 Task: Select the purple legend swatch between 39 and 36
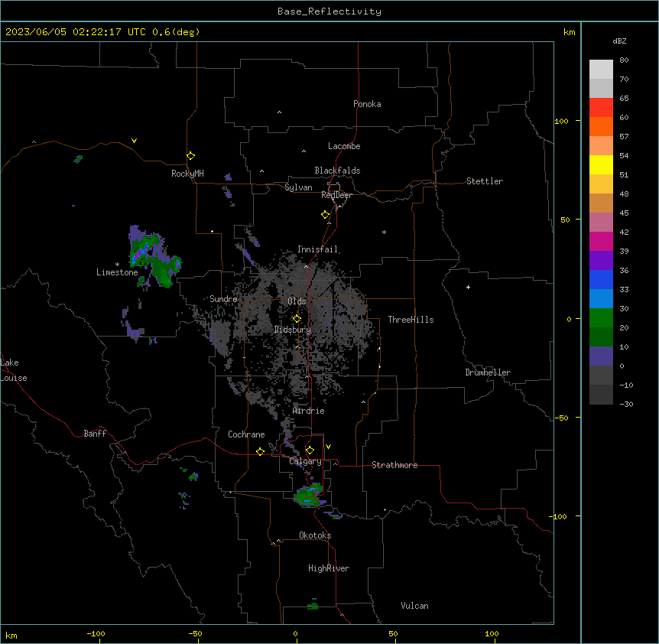tap(601, 260)
